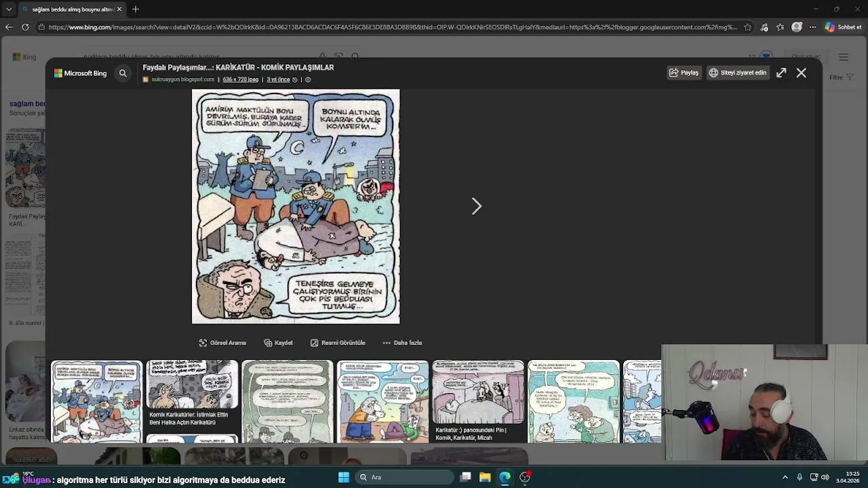
Task: Click the image info circle icon
Action: coord(308,79)
